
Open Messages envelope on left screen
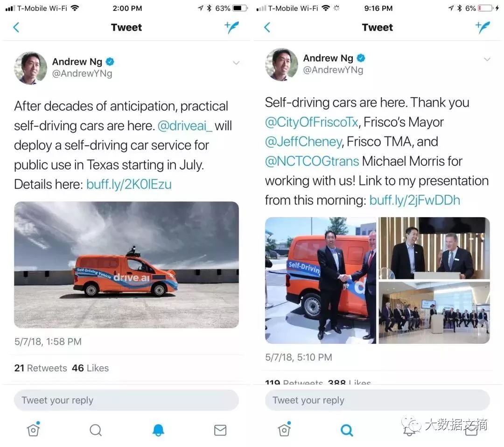220,430
